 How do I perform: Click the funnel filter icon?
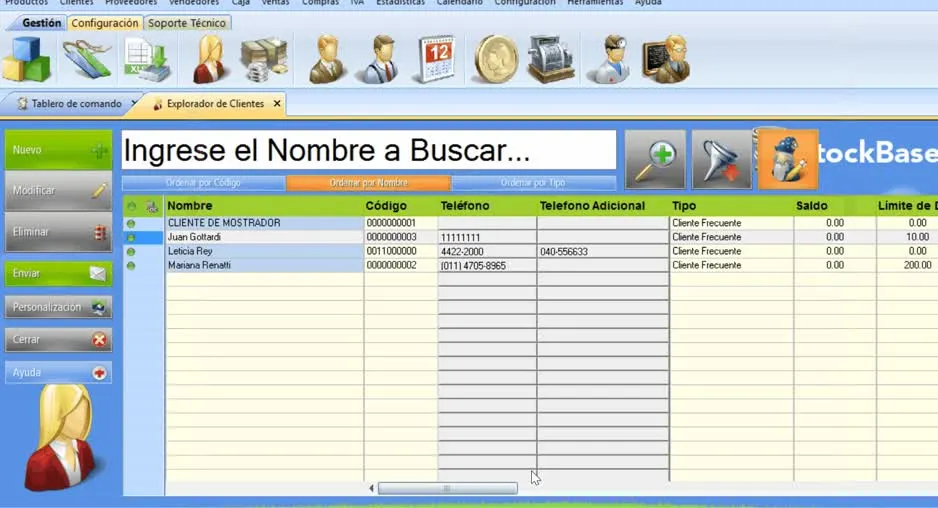click(721, 160)
